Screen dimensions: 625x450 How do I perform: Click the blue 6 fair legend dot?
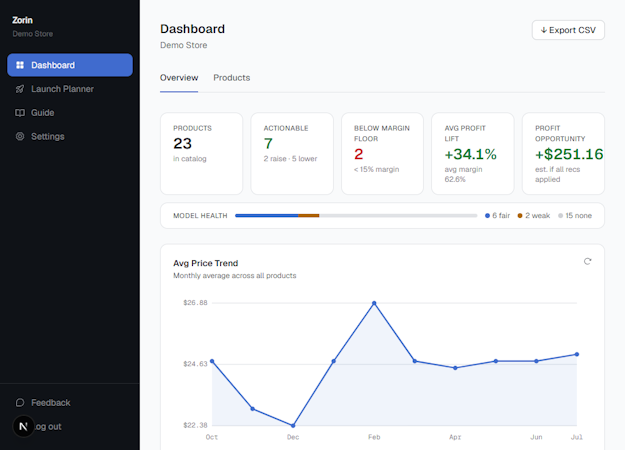pyautogui.click(x=487, y=216)
